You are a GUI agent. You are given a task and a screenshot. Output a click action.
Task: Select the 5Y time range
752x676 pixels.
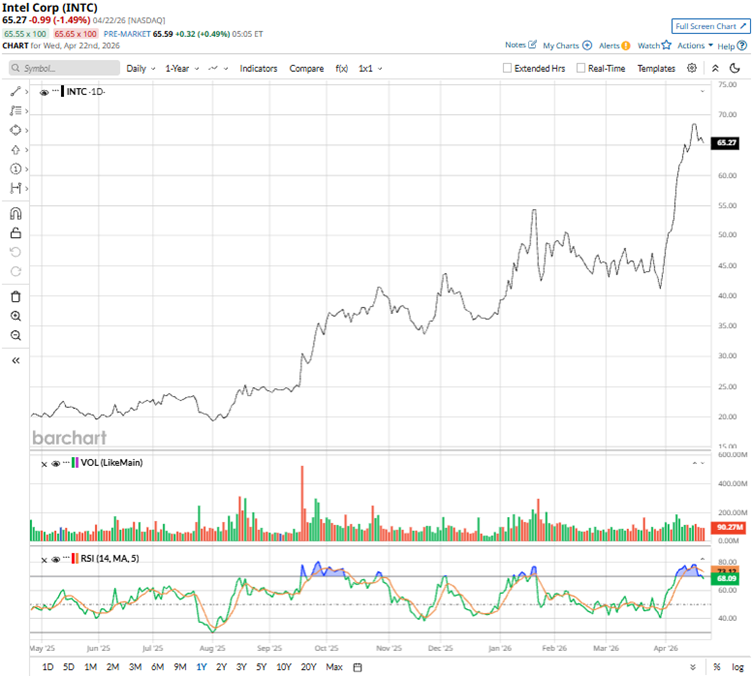coord(261,667)
